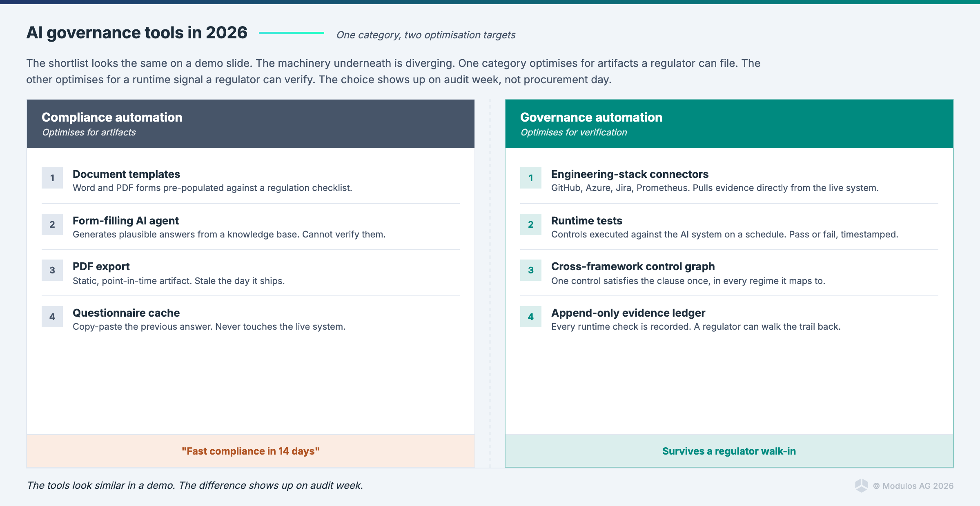Click the Document templates item title

tap(126, 174)
